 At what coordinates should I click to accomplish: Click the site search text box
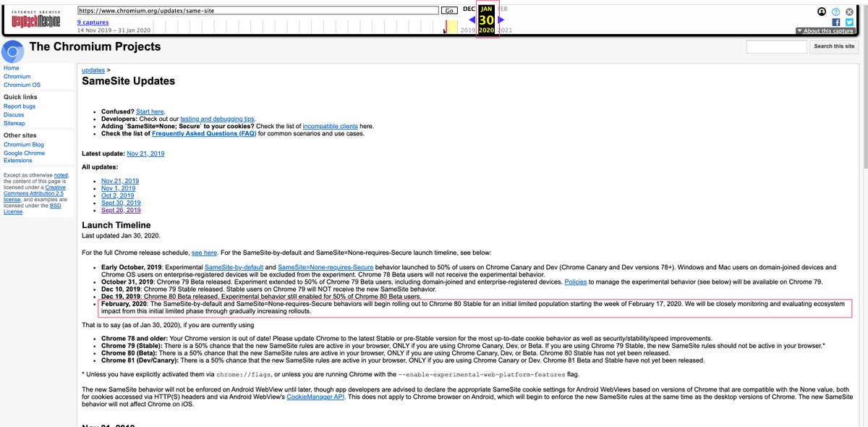[x=776, y=46]
